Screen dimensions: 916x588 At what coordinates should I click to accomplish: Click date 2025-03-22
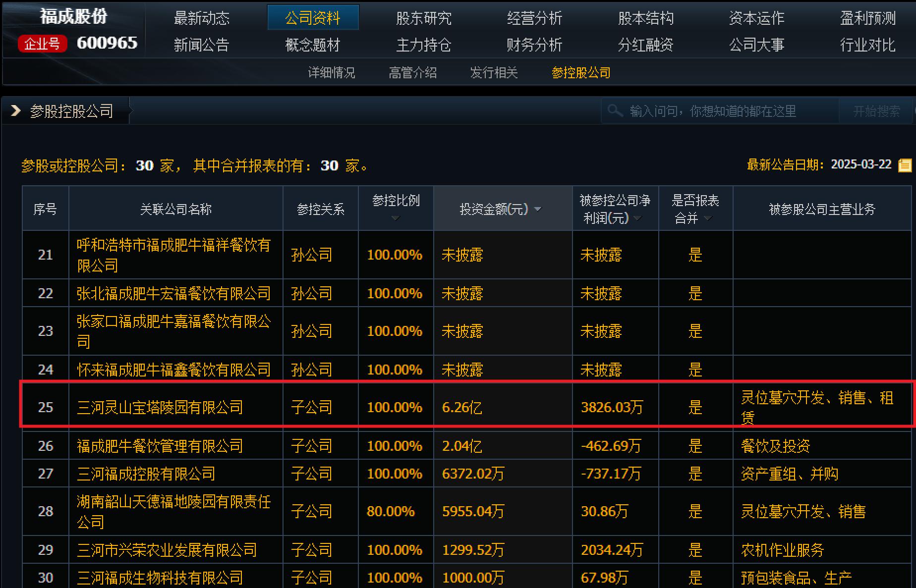pos(861,164)
